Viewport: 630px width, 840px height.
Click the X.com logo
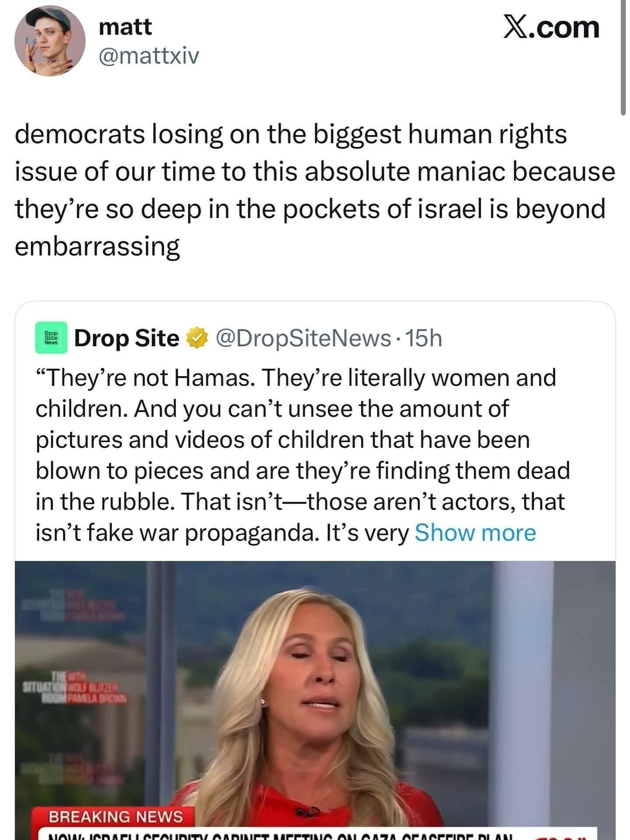pyautogui.click(x=551, y=28)
